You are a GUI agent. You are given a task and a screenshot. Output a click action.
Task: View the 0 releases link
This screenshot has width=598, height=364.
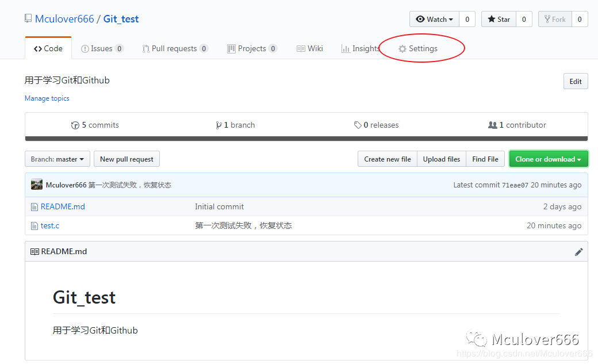[377, 125]
